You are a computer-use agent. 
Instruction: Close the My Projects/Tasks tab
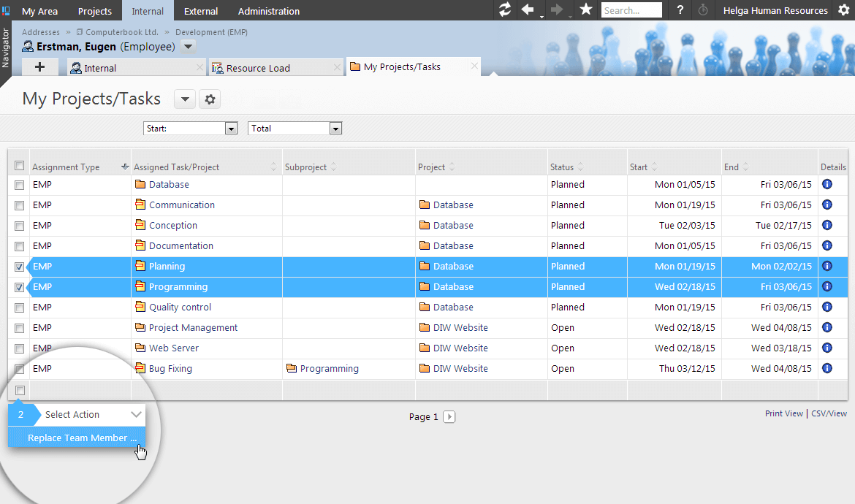point(474,66)
